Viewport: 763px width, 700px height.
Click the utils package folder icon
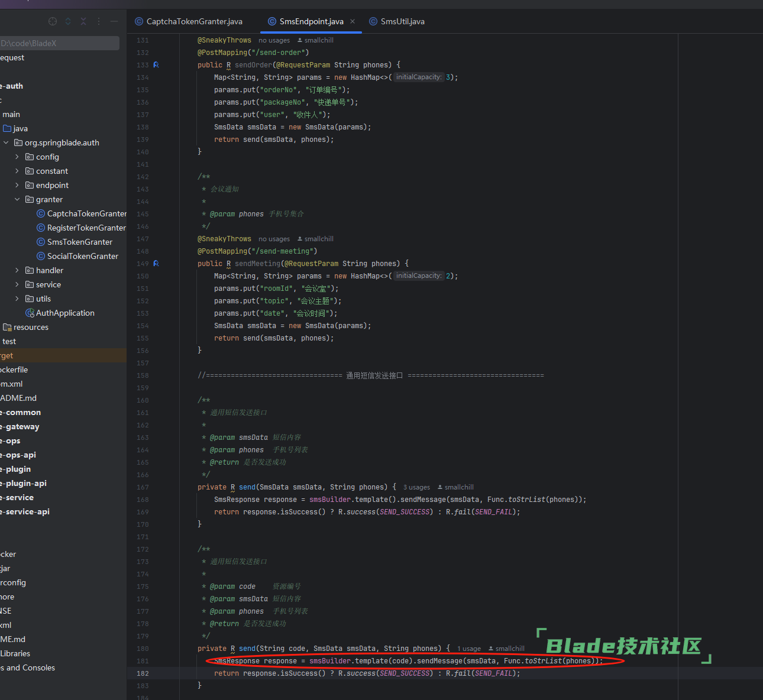pos(30,299)
